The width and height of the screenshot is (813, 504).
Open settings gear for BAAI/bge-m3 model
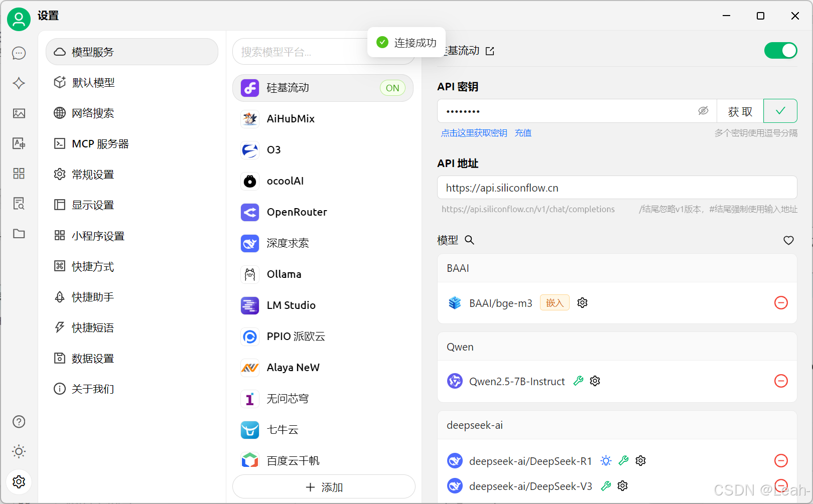(582, 302)
